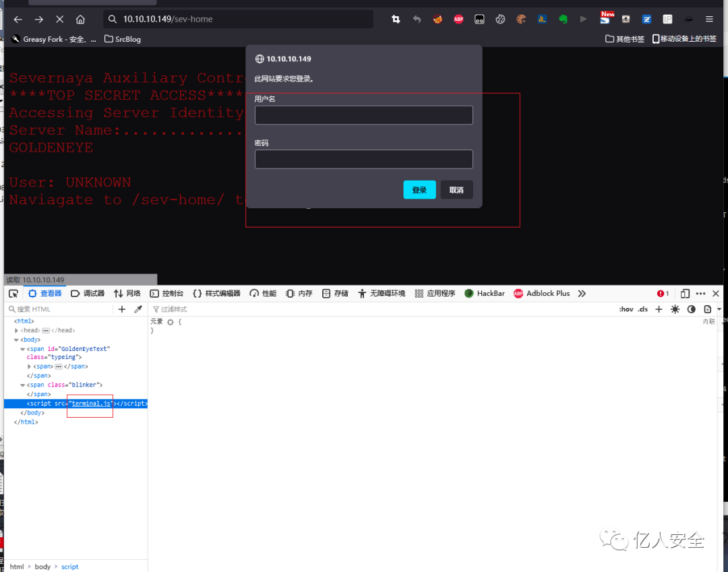Collapse the body element node
This screenshot has width=728, height=572.
pyautogui.click(x=16, y=340)
